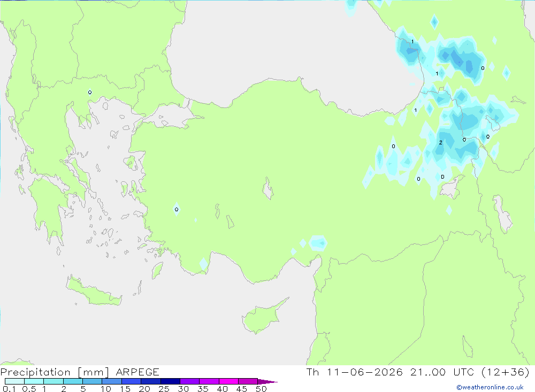The image size is (535, 392).
Task: Click the legend value '30'
Action: (183, 389)
